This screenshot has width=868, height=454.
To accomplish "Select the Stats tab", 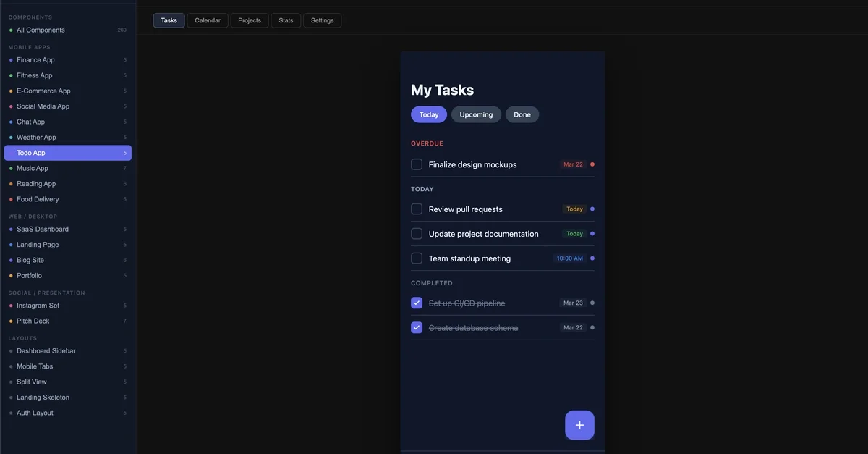I will 286,20.
